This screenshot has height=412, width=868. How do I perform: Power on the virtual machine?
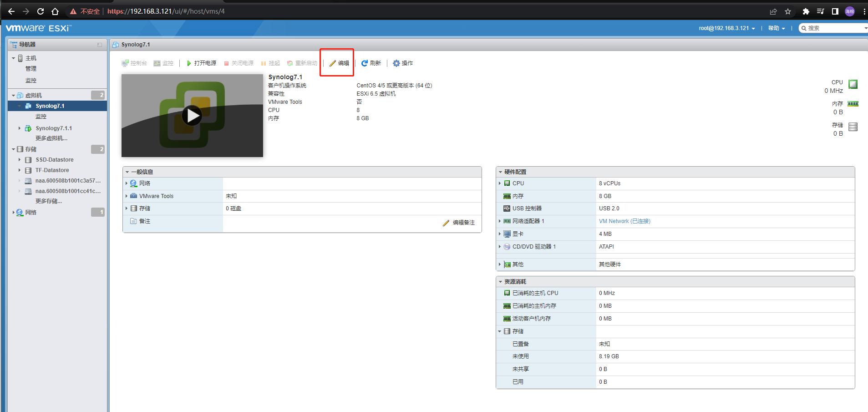tap(201, 63)
